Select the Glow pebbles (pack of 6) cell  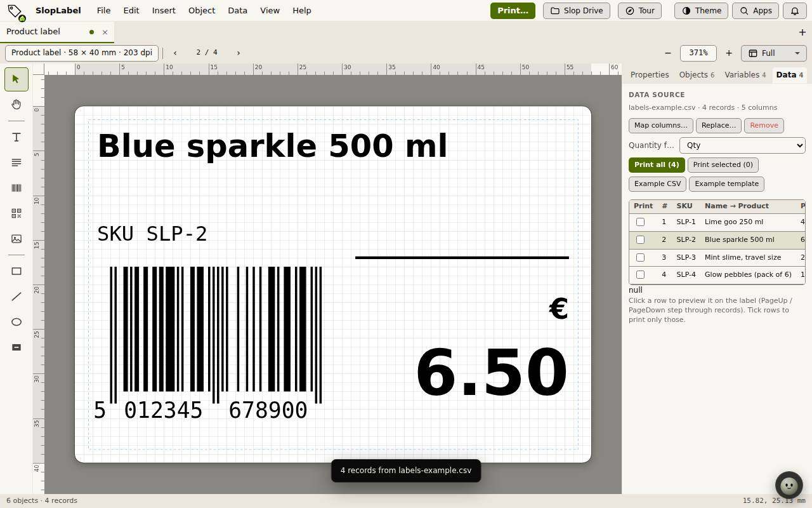pyautogui.click(x=749, y=275)
